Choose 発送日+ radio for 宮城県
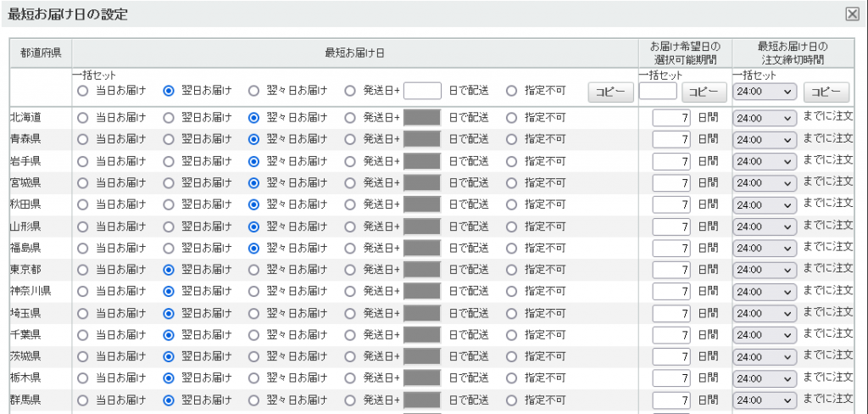Screen dimensions: 868x414 tap(350, 183)
